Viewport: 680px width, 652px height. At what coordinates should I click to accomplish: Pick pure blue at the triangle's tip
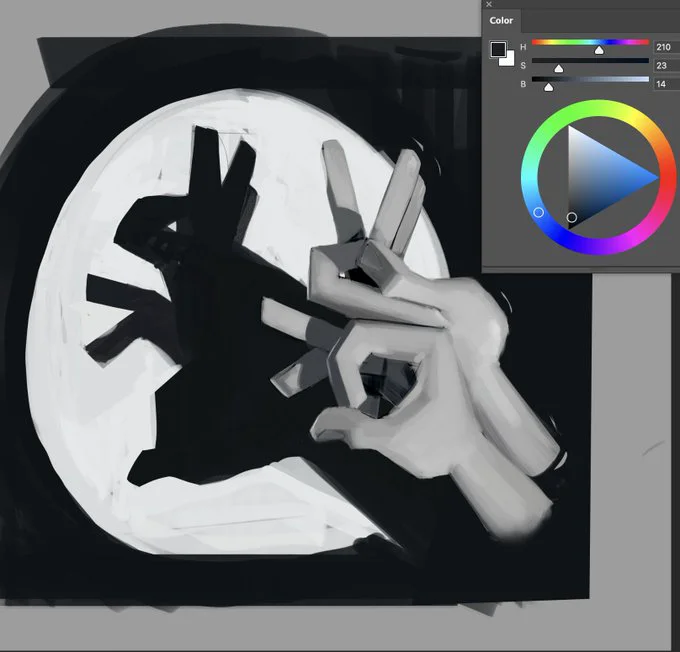(x=657, y=177)
